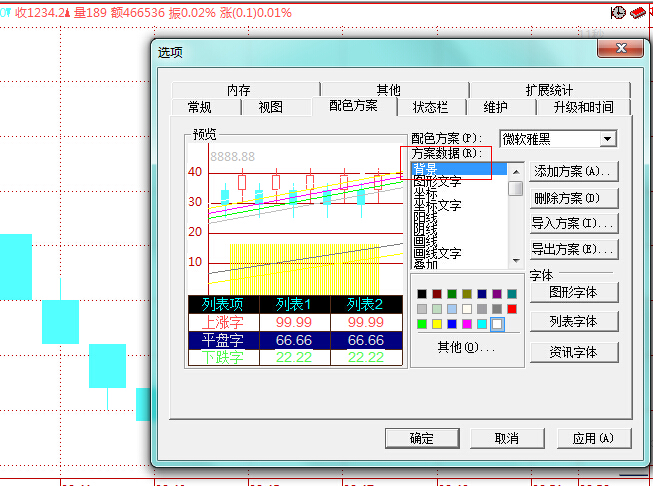Viewport: 653px width, 486px height.
Task: Click the clock icon in the top bar
Action: (618, 12)
